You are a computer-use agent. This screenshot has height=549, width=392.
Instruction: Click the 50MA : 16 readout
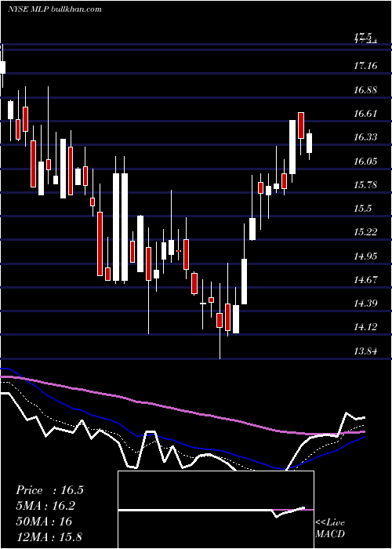(x=44, y=522)
